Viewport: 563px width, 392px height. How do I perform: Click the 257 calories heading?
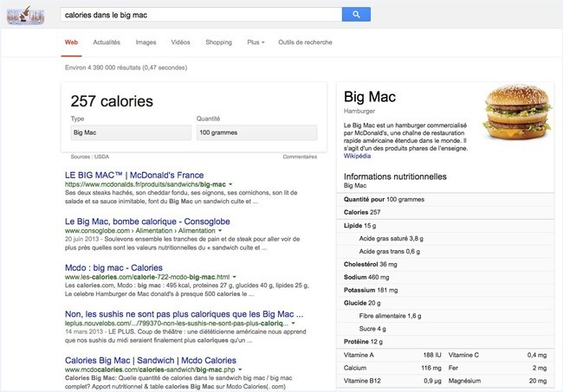click(112, 101)
